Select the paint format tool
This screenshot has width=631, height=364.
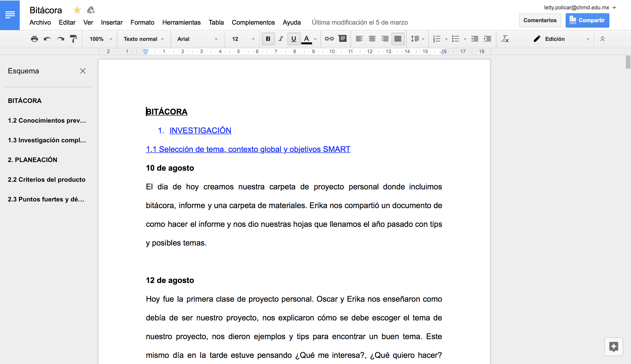73,39
